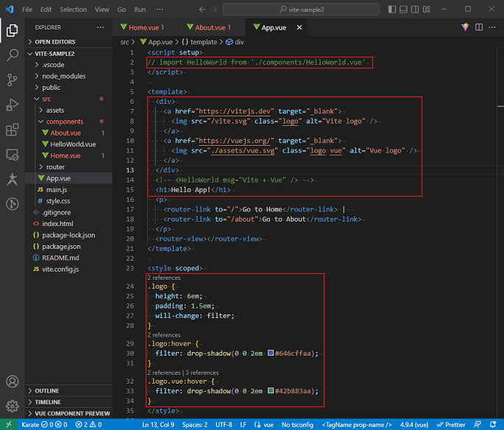504x430 pixels.
Task: Expand the Vue Component Preview section
Action: pos(68,413)
